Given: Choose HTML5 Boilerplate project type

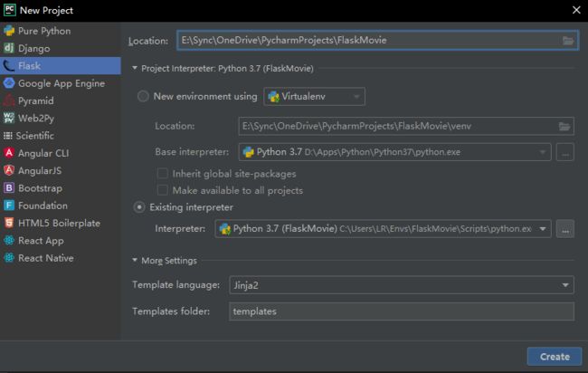Looking at the screenshot, I should pos(61,223).
